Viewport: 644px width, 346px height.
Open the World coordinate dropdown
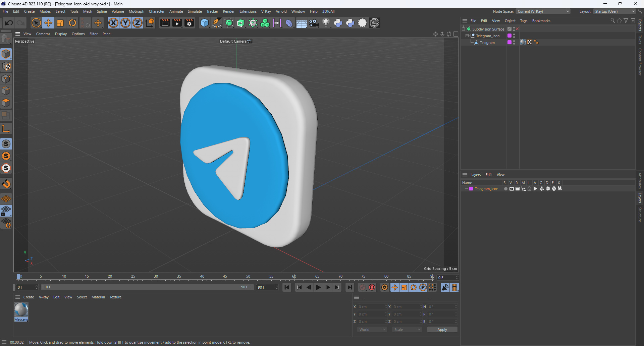pyautogui.click(x=372, y=330)
